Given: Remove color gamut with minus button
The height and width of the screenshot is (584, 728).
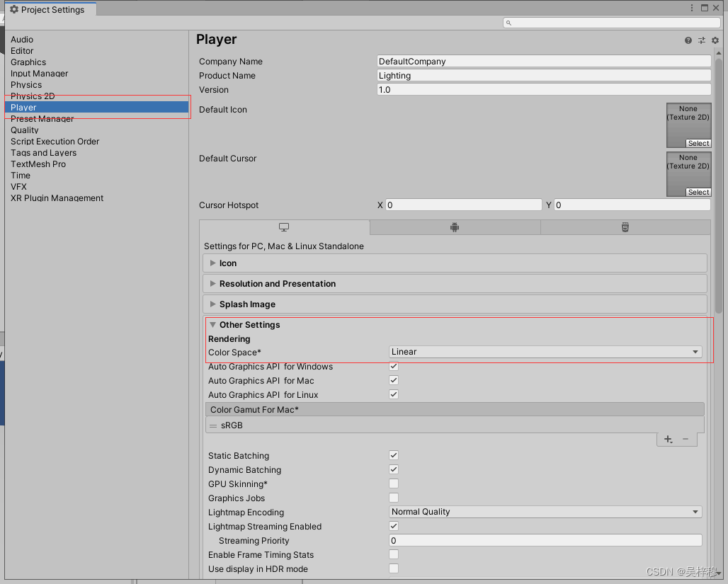Looking at the screenshot, I should tap(686, 439).
